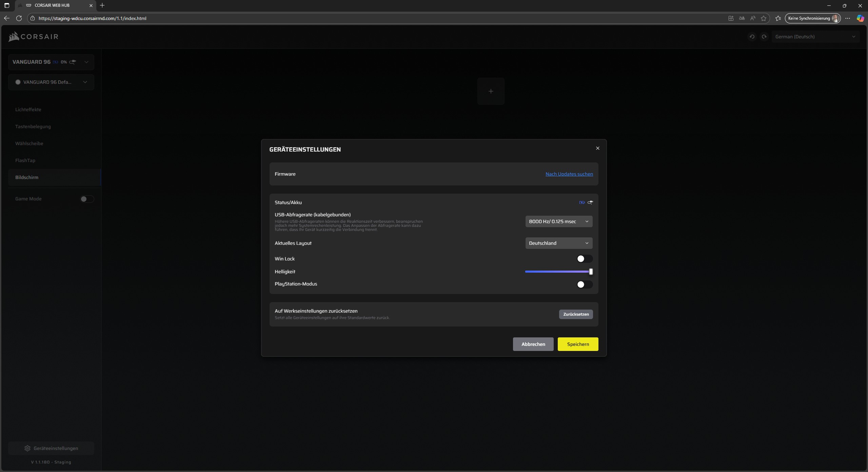Open the Aktuelles Layout Deutschland dropdown
The image size is (868, 472).
click(x=558, y=243)
